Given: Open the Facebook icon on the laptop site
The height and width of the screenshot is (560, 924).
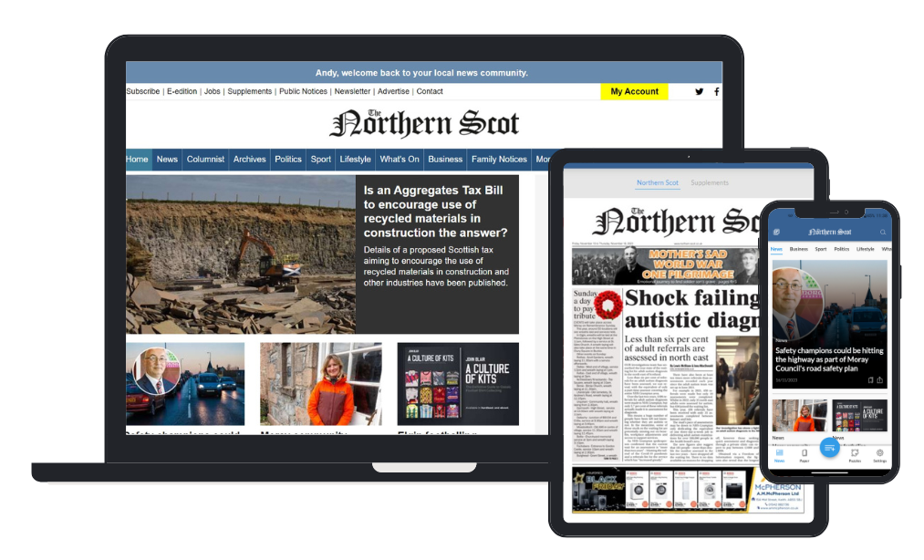Looking at the screenshot, I should tap(717, 91).
